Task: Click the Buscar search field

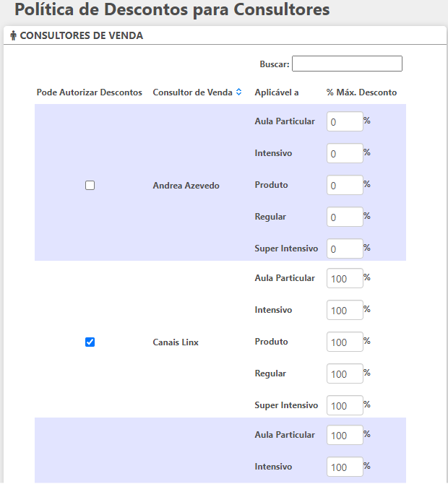Action: tap(347, 64)
